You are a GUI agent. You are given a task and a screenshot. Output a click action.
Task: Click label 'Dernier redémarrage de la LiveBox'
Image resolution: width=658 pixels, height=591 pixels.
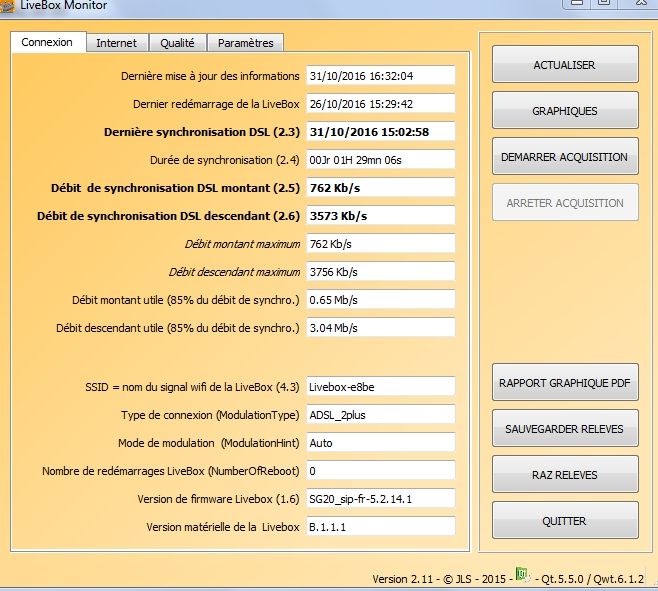click(216, 104)
